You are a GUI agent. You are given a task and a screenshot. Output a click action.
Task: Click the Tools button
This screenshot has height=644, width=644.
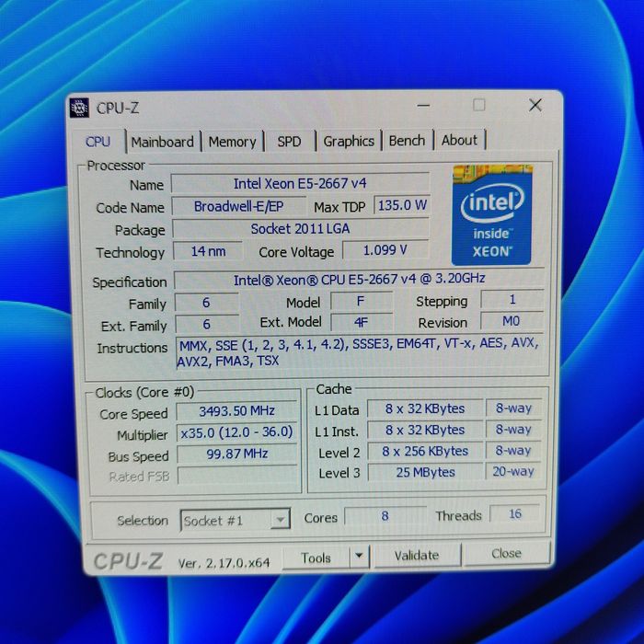(316, 558)
